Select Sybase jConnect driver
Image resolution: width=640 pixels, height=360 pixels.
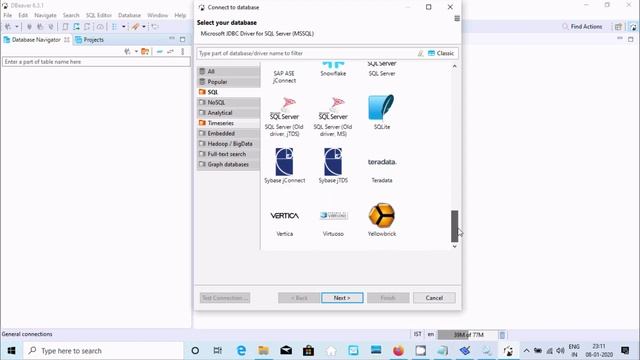(284, 165)
